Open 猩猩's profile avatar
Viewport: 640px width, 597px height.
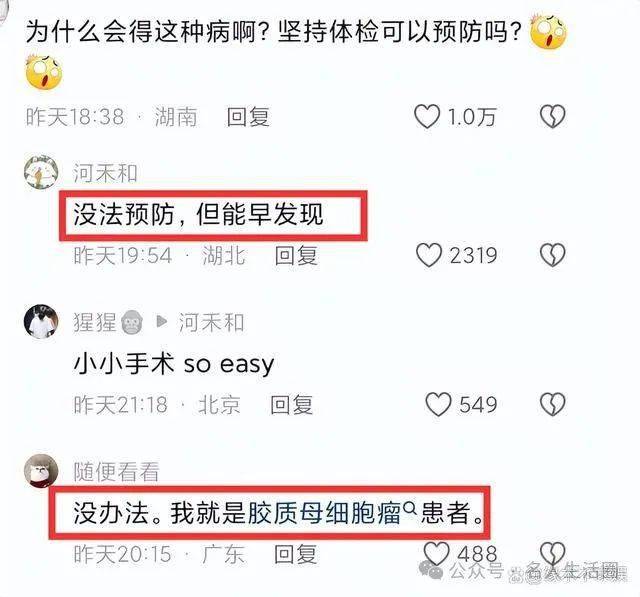[41, 322]
